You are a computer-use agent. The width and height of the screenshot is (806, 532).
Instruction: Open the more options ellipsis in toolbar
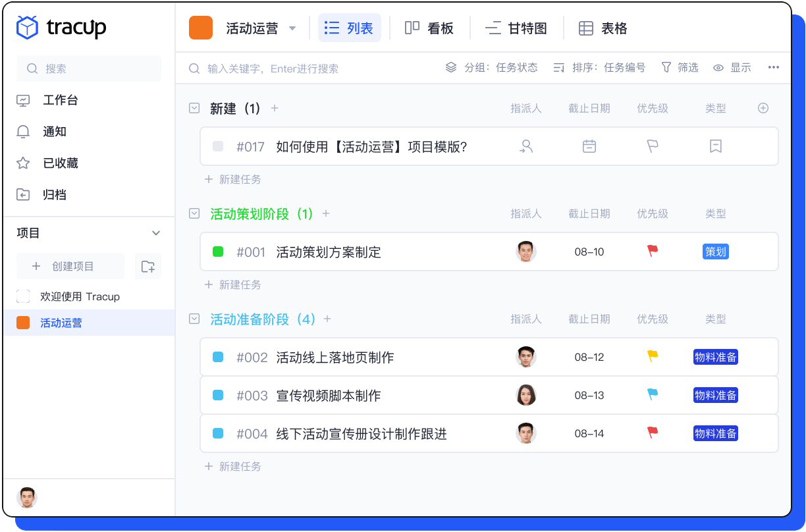click(x=773, y=67)
